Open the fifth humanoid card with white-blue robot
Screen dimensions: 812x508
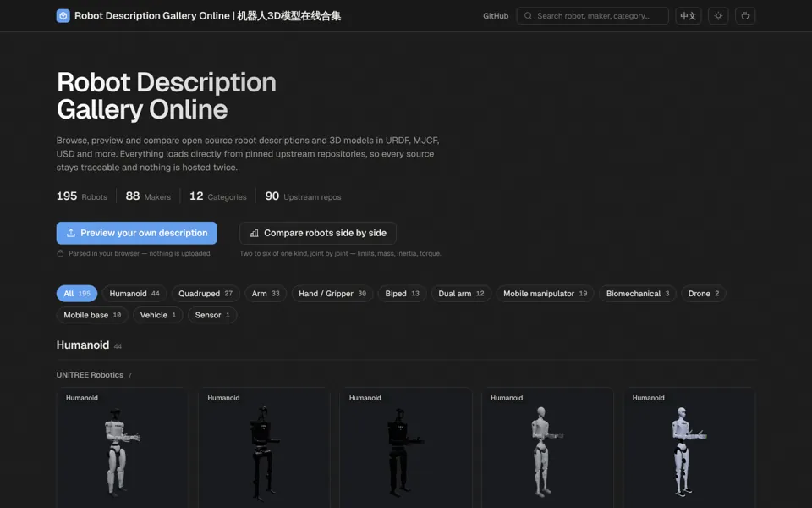click(689, 449)
